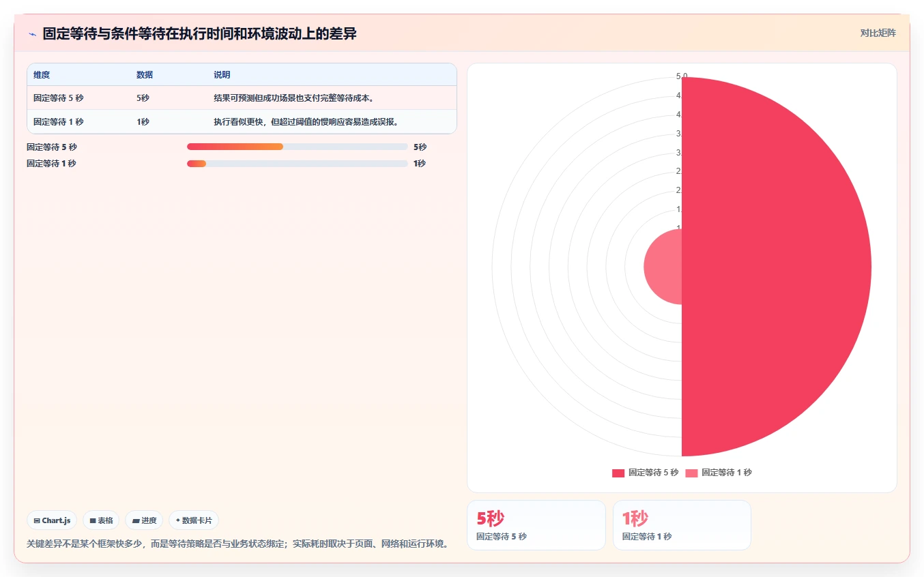This screenshot has height=577, width=924.
Task: Click the 对比矩阵 label in header
Action: click(878, 33)
